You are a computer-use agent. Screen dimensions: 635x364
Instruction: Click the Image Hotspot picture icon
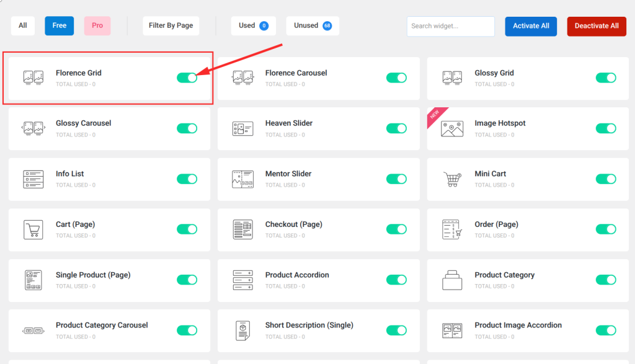(451, 128)
